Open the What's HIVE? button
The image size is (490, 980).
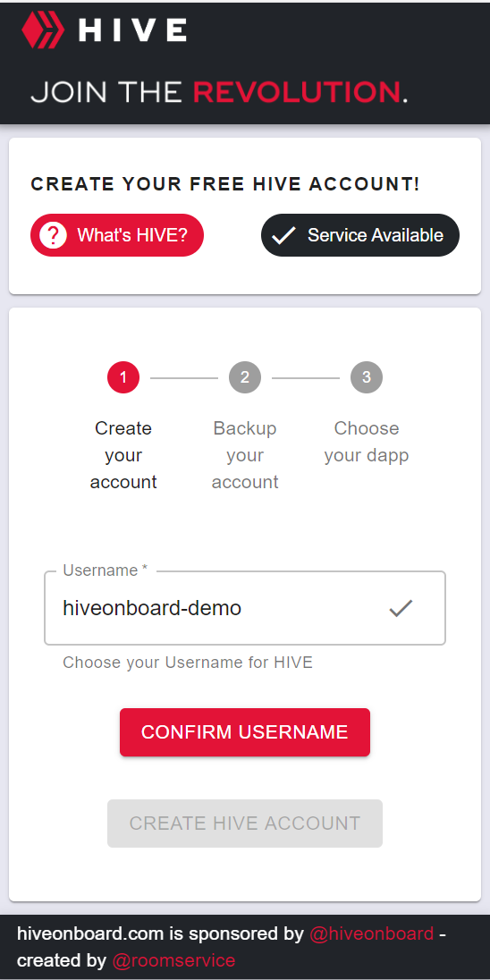[117, 235]
